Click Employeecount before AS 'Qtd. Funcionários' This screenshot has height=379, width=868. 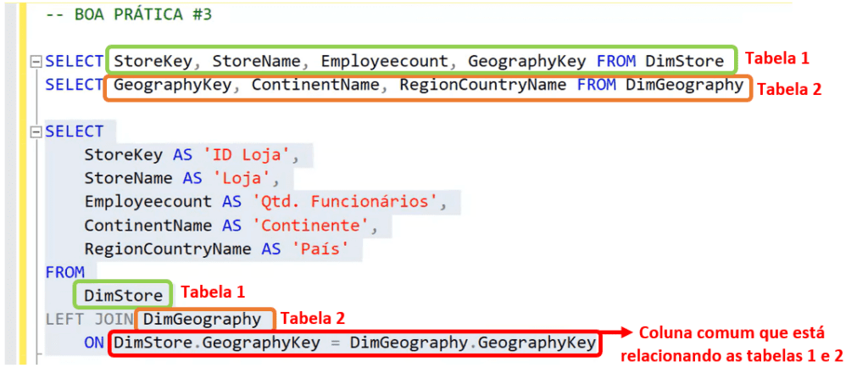(x=147, y=202)
